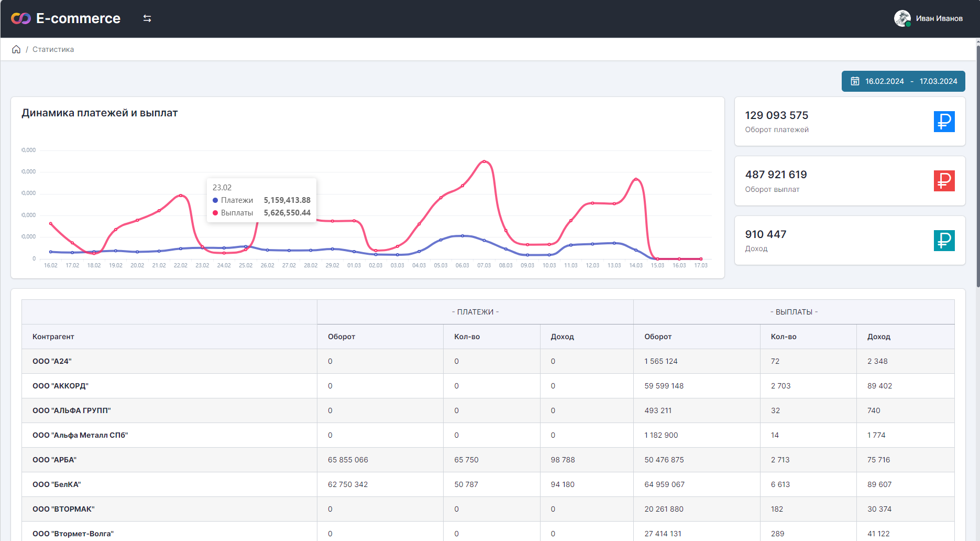Click the Статистика breadcrumb link
Image resolution: width=980 pixels, height=541 pixels.
pyautogui.click(x=53, y=49)
